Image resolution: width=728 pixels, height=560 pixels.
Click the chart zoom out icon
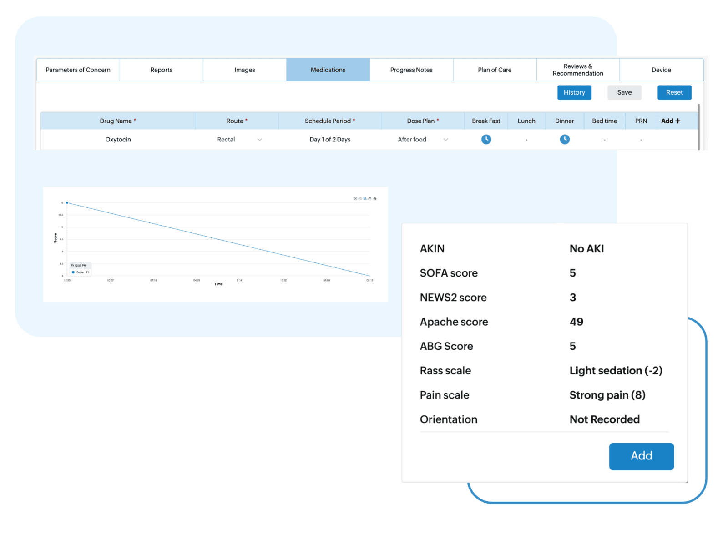(360, 199)
